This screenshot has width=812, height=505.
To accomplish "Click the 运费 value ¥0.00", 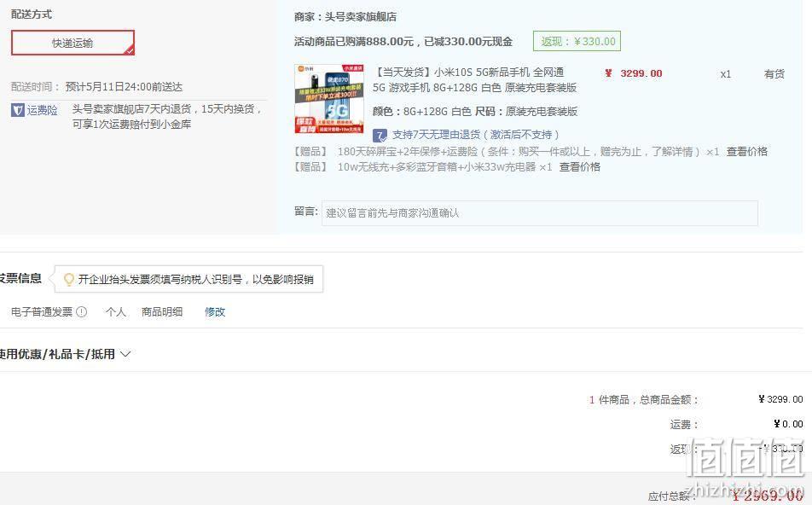I will [x=788, y=424].
